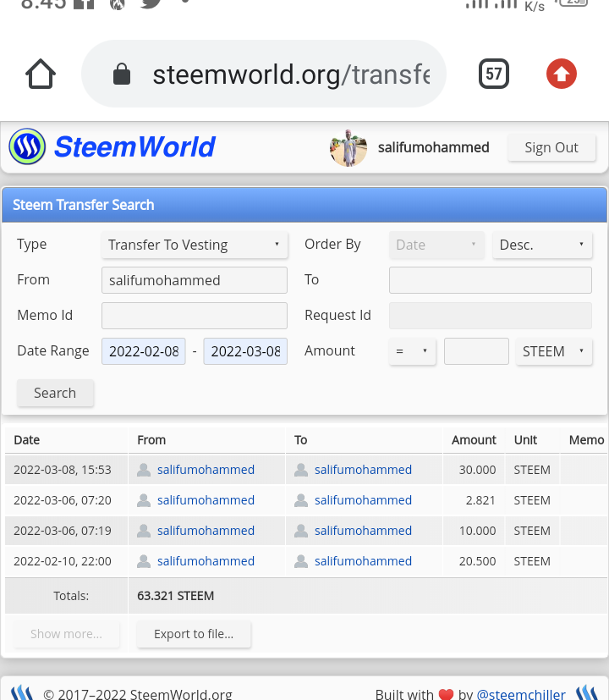The height and width of the screenshot is (700, 609).
Task: Open the STEEM unit dropdown
Action: coord(554,351)
